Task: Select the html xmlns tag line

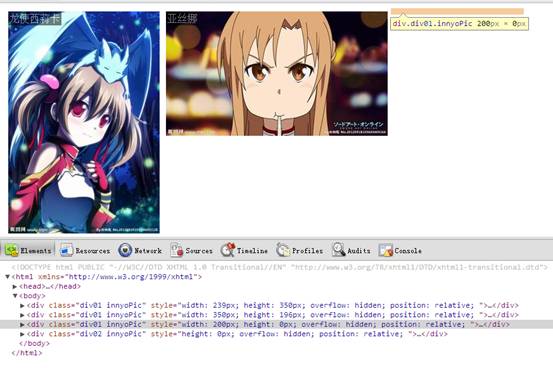Action: click(x=107, y=277)
